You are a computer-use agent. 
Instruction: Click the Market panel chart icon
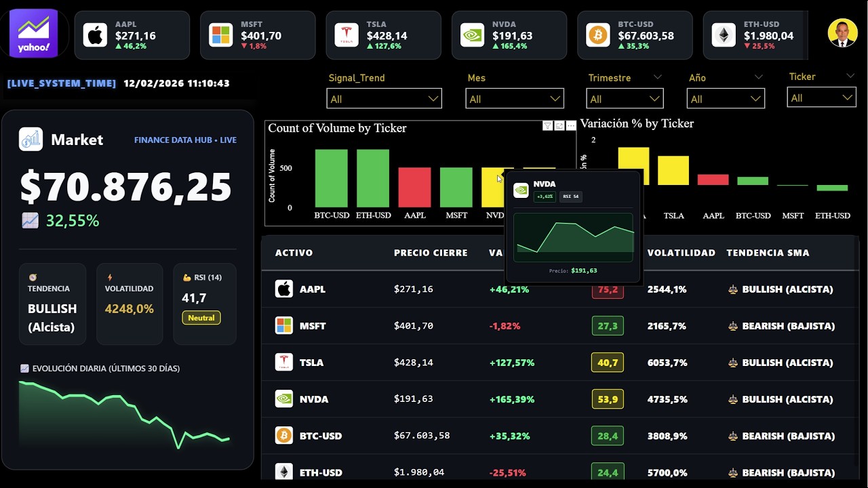(x=31, y=140)
